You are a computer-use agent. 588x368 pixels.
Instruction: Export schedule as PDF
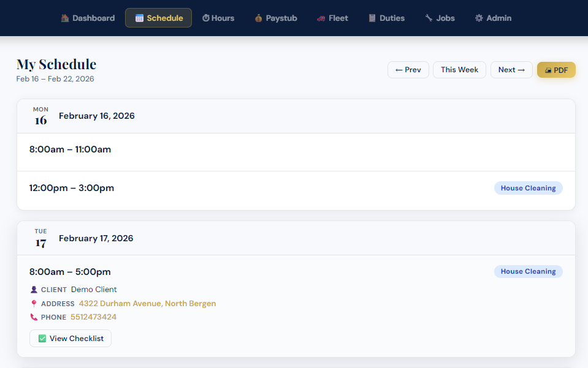556,70
